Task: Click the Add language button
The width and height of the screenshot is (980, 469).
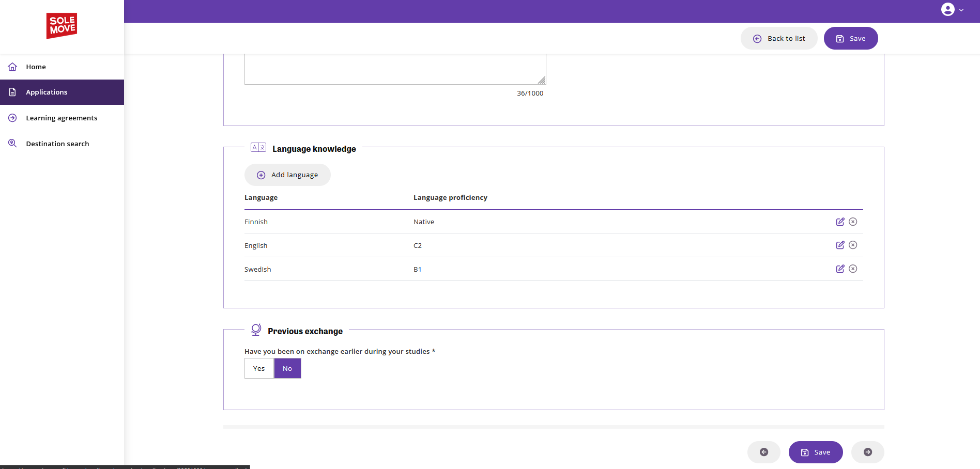Action: tap(287, 175)
